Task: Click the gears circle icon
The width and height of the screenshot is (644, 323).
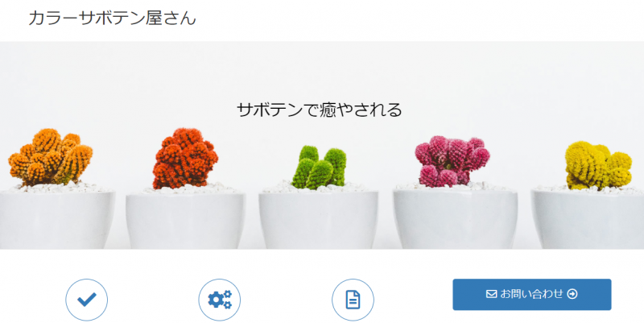Action: click(220, 300)
